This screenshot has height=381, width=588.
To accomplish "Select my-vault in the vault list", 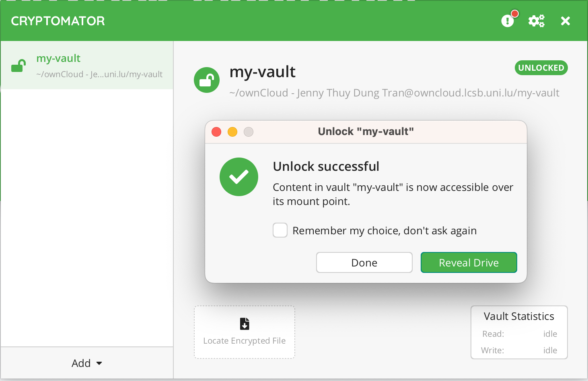I will [87, 66].
